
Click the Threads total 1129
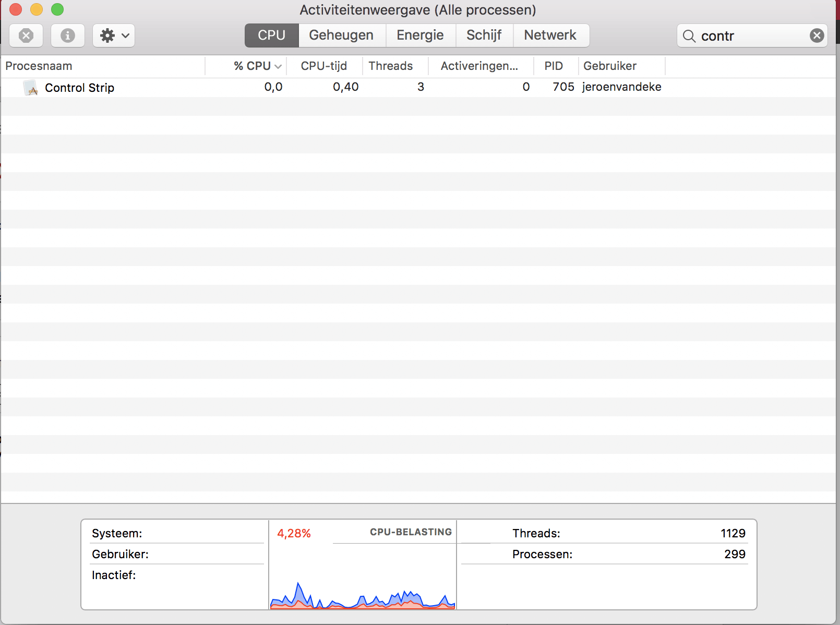[x=733, y=533]
